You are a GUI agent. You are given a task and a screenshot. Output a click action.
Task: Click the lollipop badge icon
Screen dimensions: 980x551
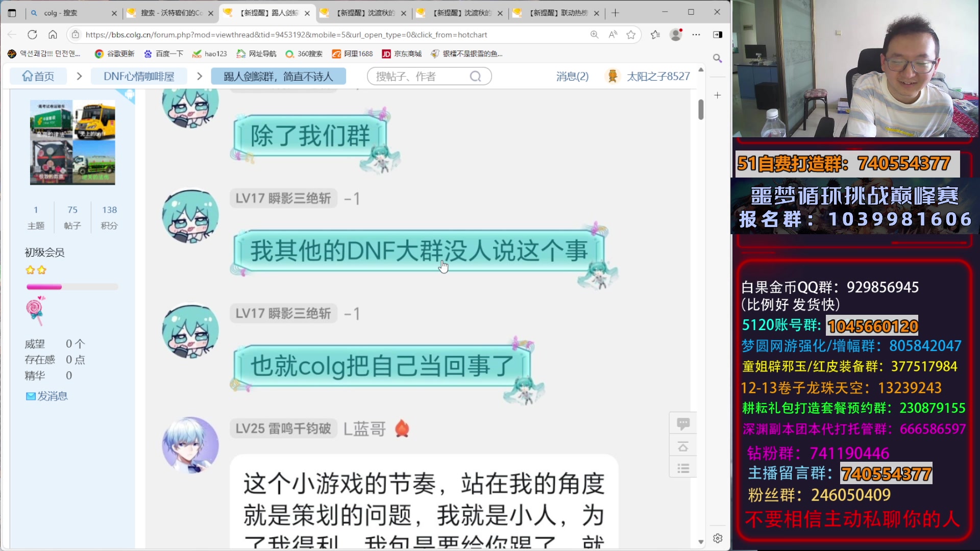pos(35,311)
